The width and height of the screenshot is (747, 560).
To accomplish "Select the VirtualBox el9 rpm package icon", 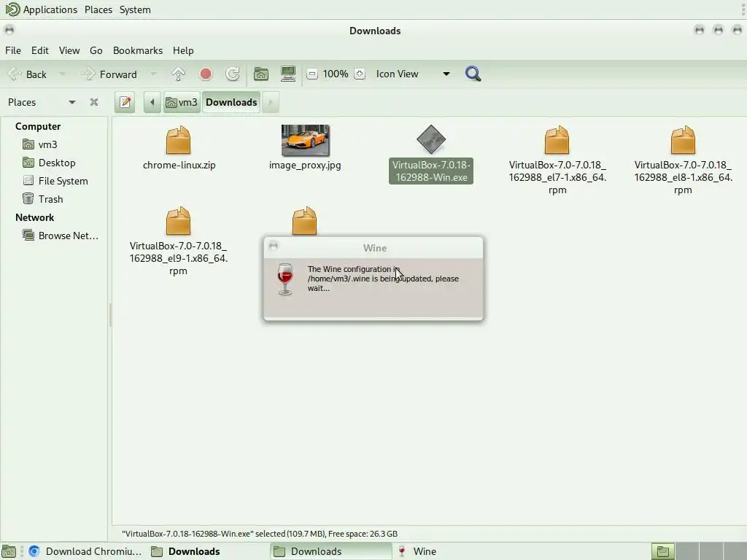I will (178, 221).
